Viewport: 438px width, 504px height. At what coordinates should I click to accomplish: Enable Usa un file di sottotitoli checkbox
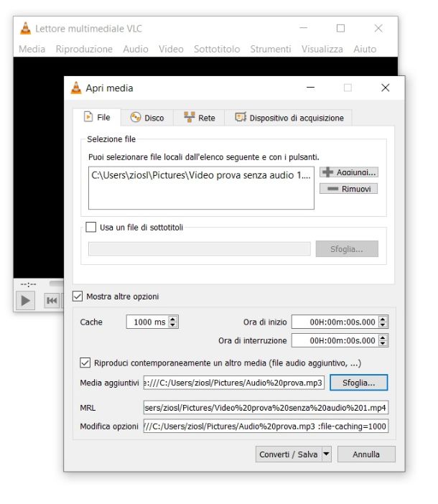tap(91, 228)
